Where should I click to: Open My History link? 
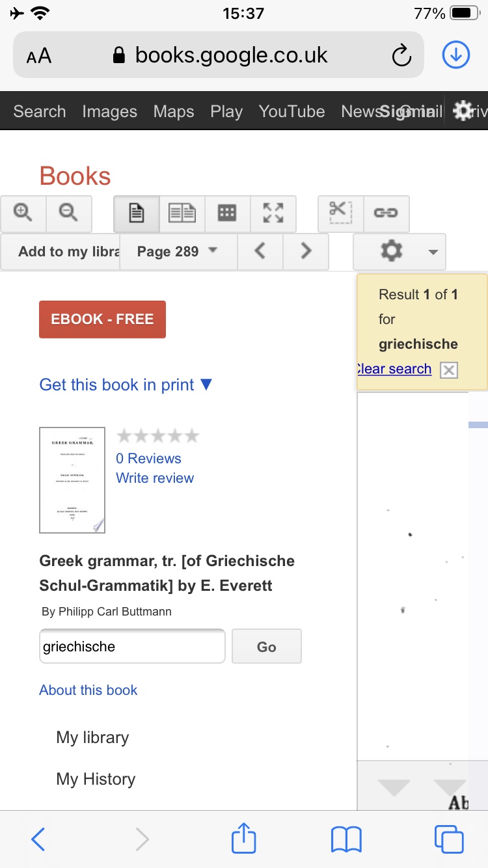pyautogui.click(x=96, y=780)
